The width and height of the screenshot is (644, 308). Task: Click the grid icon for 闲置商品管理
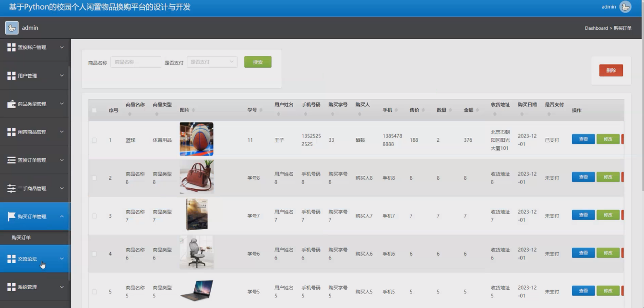[x=12, y=132]
